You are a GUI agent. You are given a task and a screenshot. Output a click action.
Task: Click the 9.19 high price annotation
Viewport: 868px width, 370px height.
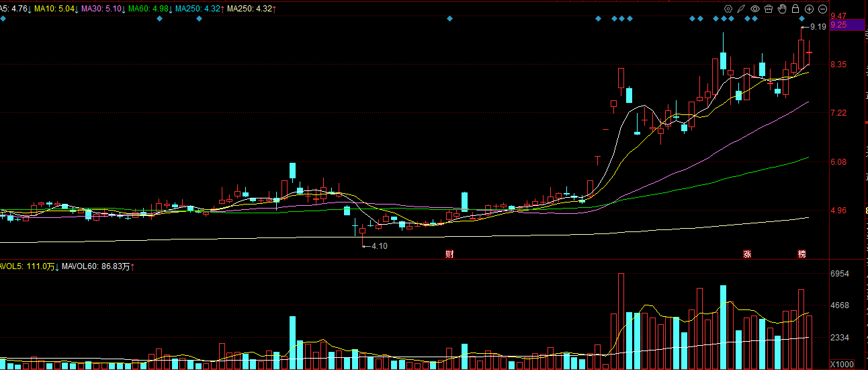[x=818, y=27]
